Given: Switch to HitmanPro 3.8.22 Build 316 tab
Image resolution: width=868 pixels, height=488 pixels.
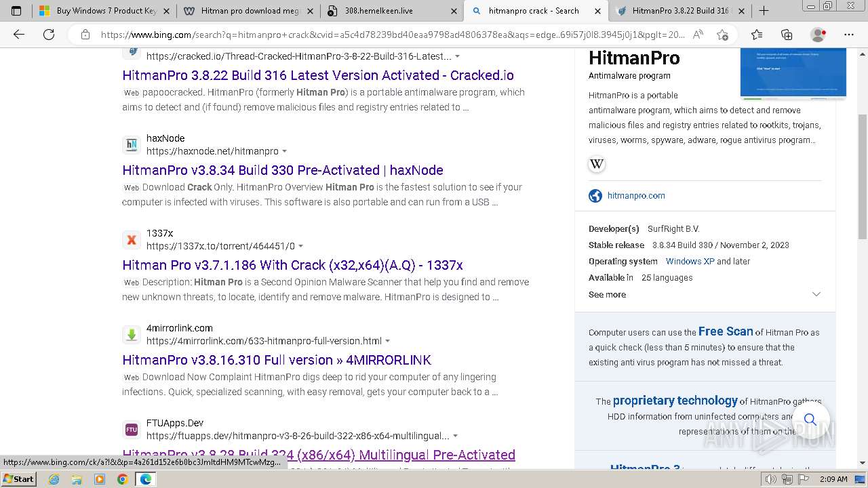Looking at the screenshot, I should [x=680, y=11].
